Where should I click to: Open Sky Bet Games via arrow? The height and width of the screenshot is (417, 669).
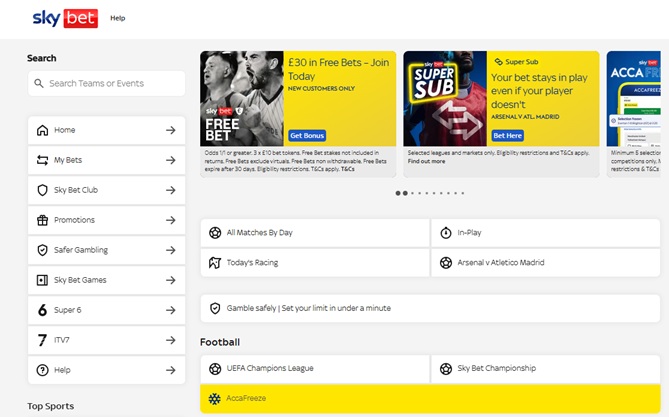point(170,280)
